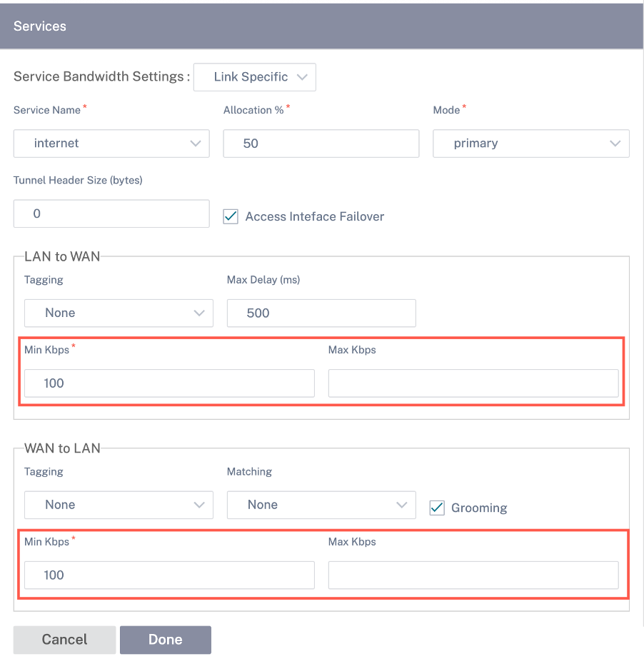Click the LAN to WAN Max Kbps field
The height and width of the screenshot is (664, 644).
coord(473,383)
